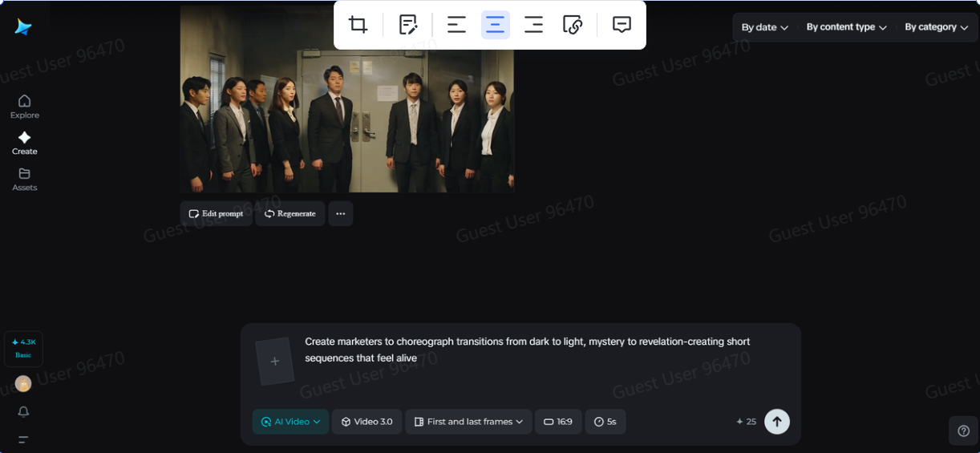Expand the By date filter
980x453 pixels.
tap(764, 27)
